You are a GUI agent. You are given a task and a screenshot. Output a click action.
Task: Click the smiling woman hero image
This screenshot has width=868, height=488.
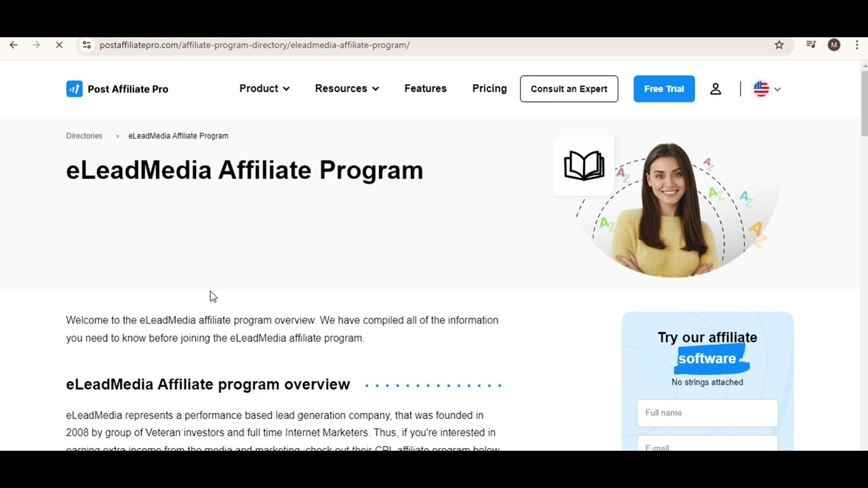(x=671, y=209)
